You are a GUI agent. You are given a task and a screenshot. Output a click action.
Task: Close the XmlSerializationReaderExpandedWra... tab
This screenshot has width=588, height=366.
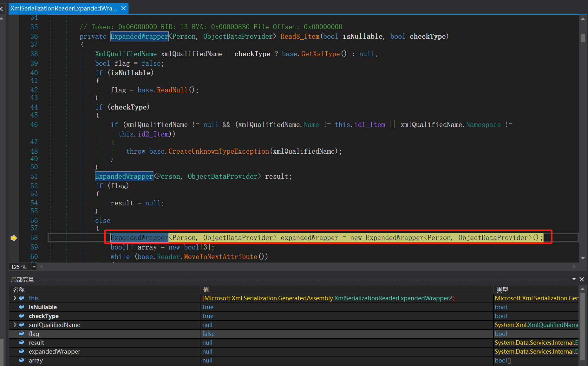click(124, 8)
